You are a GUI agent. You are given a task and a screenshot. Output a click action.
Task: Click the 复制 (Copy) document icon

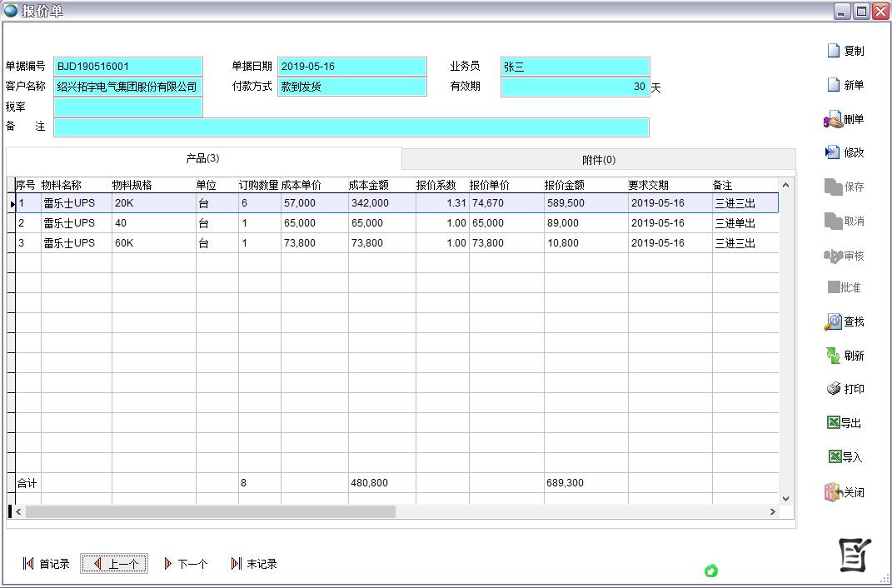pyautogui.click(x=834, y=51)
